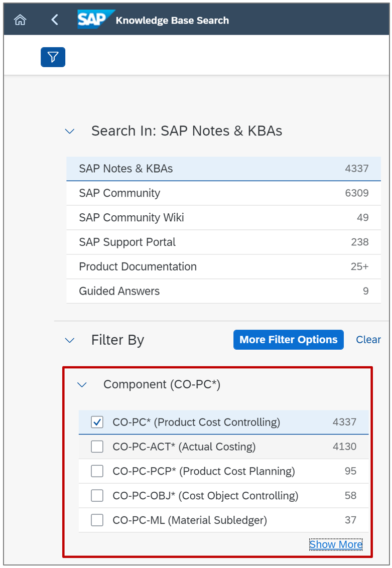Click count 95 for Product Cost Planning
Screen dimensions: 392x568
coord(350,471)
